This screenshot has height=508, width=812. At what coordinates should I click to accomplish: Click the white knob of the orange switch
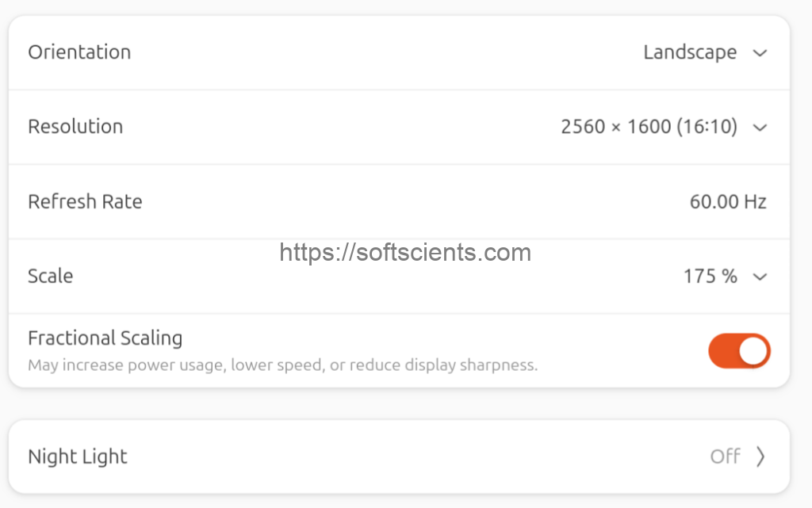[x=754, y=351]
